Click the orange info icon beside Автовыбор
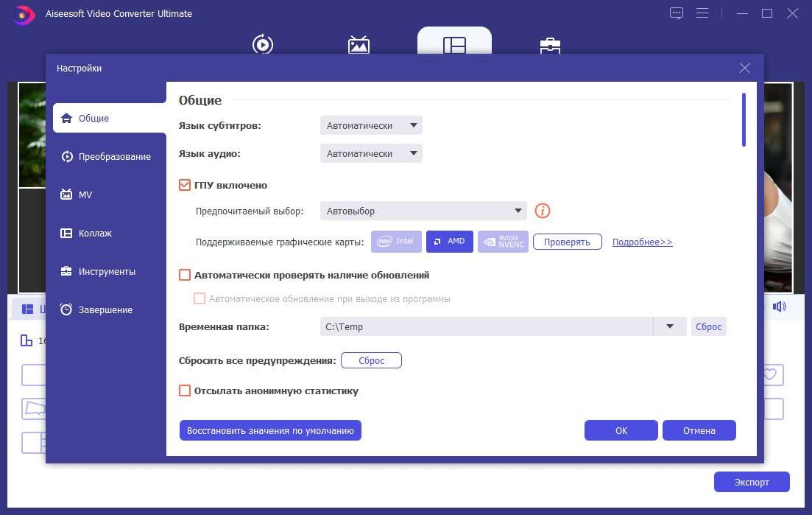This screenshot has height=515, width=812. [543, 211]
